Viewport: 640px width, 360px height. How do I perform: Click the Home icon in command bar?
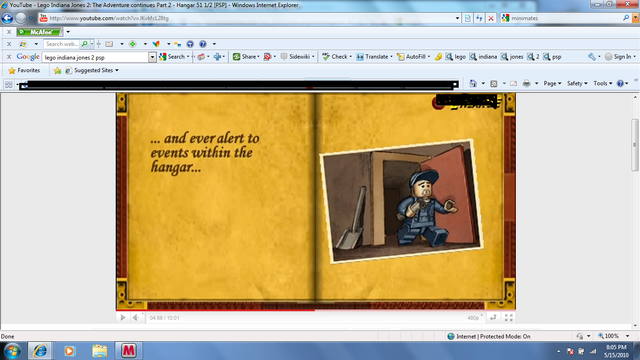473,83
